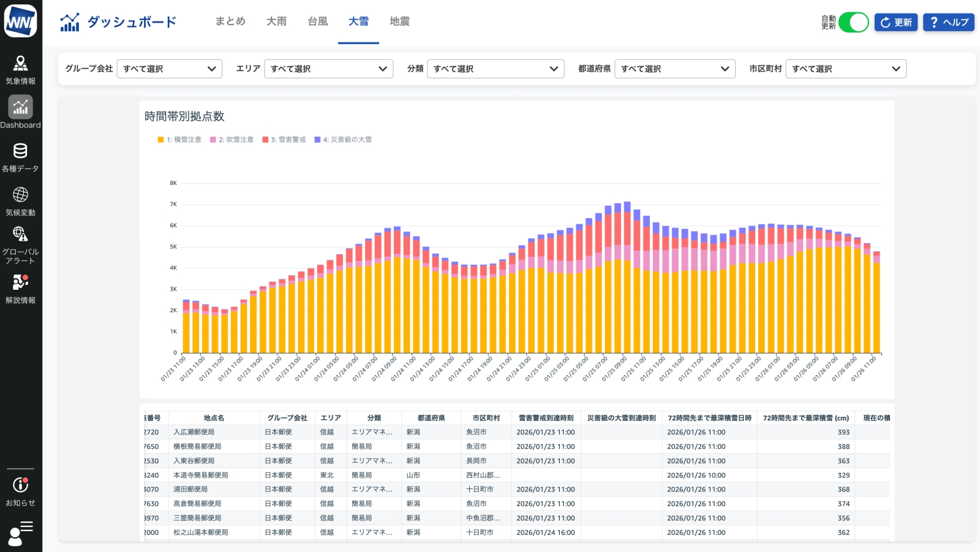Click the 気候変動 globe icon
The width and height of the screenshot is (980, 552).
(x=20, y=201)
